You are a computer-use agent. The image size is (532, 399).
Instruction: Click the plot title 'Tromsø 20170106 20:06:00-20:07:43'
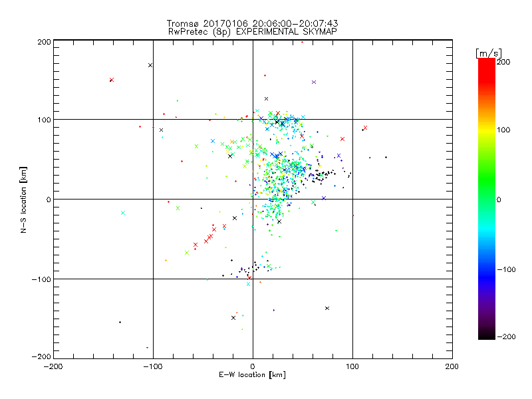point(252,23)
